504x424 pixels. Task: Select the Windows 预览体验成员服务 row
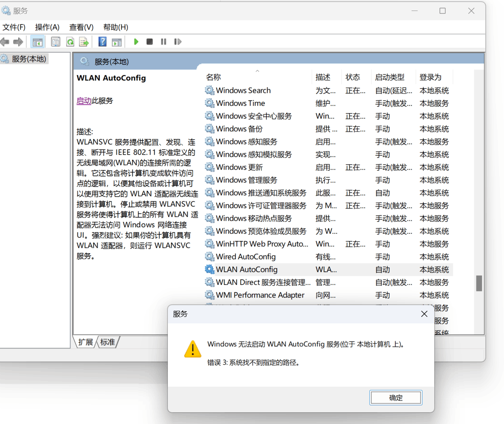(328, 231)
